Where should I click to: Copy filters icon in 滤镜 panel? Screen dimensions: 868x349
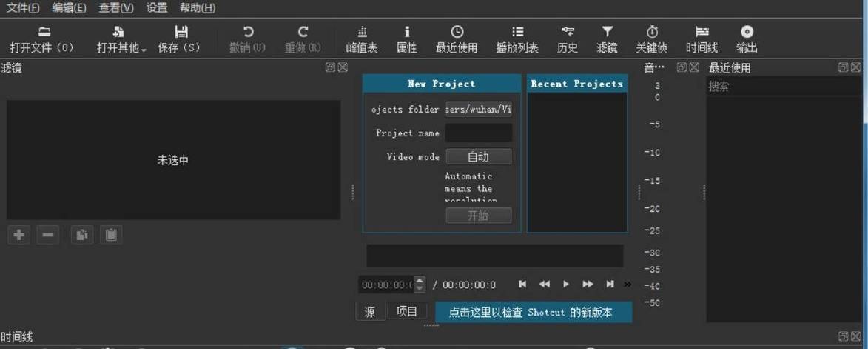tap(82, 235)
